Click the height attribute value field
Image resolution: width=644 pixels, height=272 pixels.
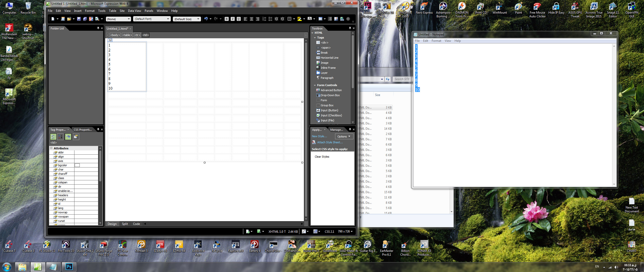point(86,199)
